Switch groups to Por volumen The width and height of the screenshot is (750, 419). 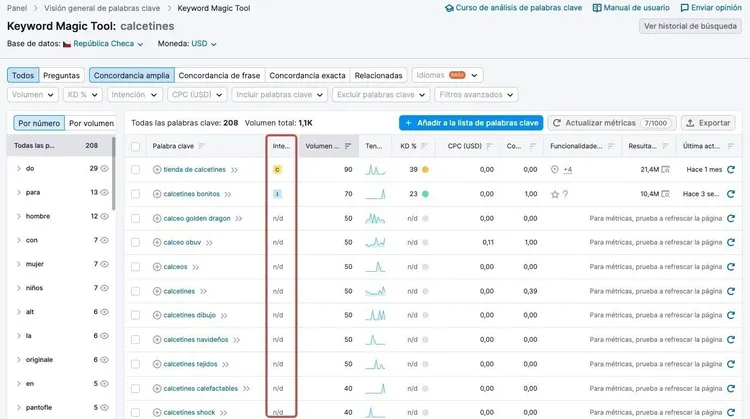91,123
